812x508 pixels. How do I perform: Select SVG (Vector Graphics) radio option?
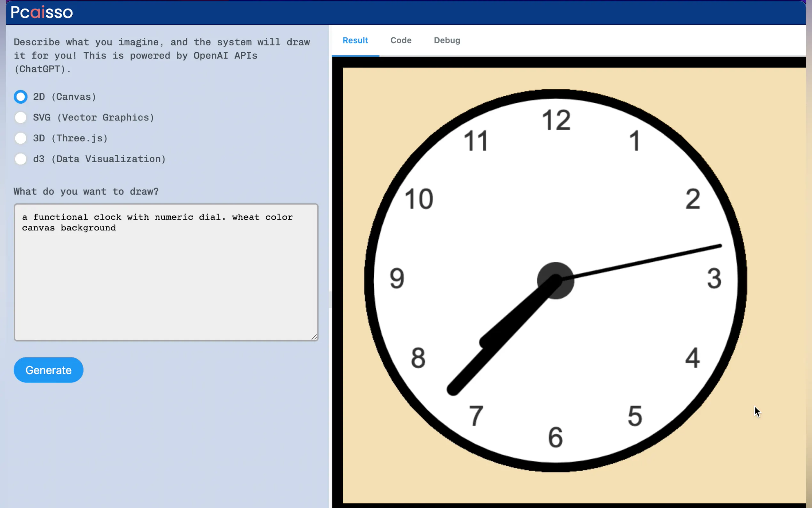click(x=20, y=118)
